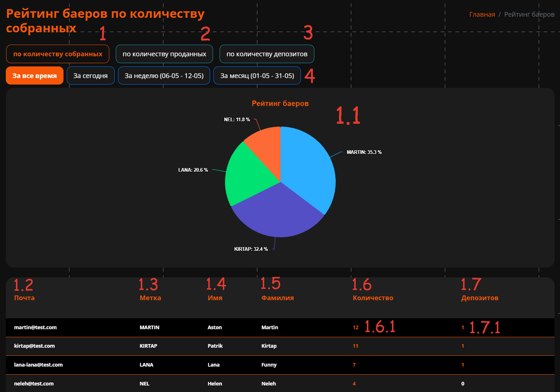Click the 'Количество' column header
The height and width of the screenshot is (392, 560).
373,298
